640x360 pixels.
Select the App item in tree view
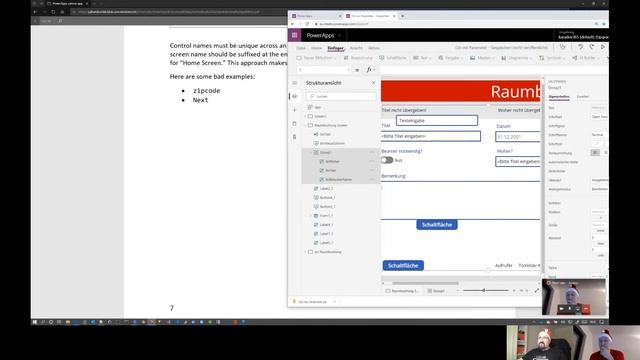click(317, 107)
